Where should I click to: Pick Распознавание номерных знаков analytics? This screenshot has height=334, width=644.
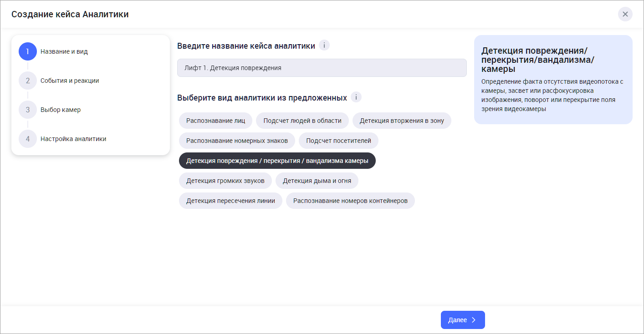[x=237, y=141]
